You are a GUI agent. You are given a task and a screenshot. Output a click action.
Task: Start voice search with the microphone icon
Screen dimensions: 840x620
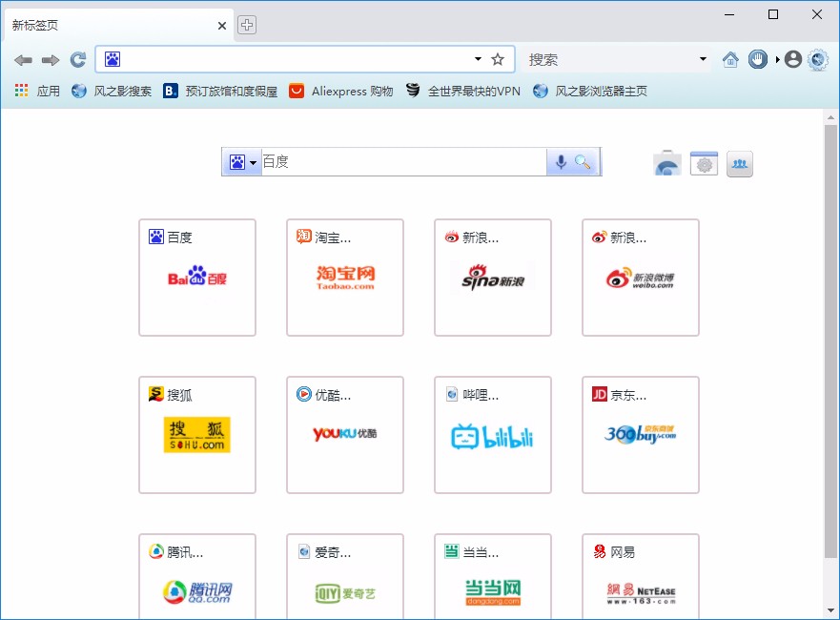(x=563, y=161)
